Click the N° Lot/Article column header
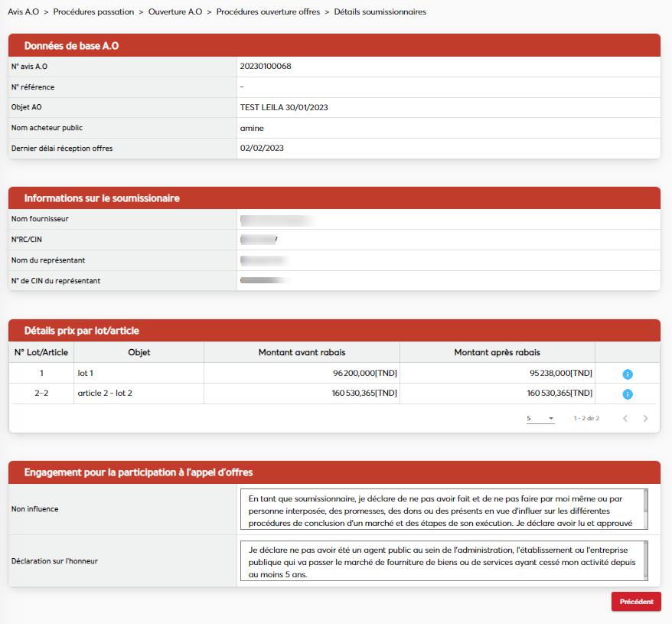Image resolution: width=672 pixels, height=624 pixels. pyautogui.click(x=41, y=352)
